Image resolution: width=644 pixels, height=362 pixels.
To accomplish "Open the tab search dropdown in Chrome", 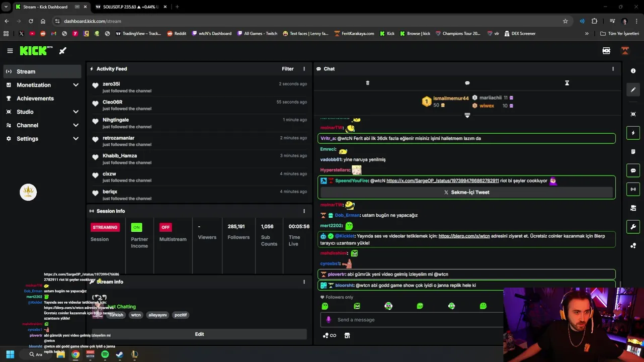I will coord(6,7).
